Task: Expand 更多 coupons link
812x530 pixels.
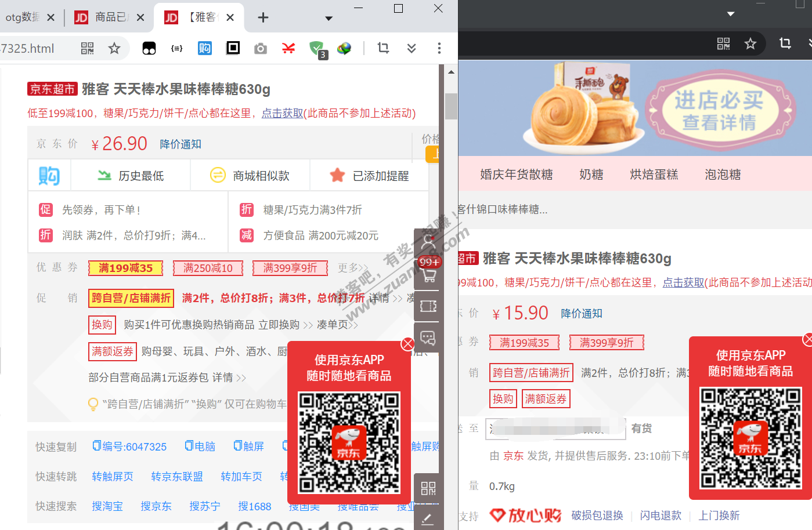Action: point(353,267)
